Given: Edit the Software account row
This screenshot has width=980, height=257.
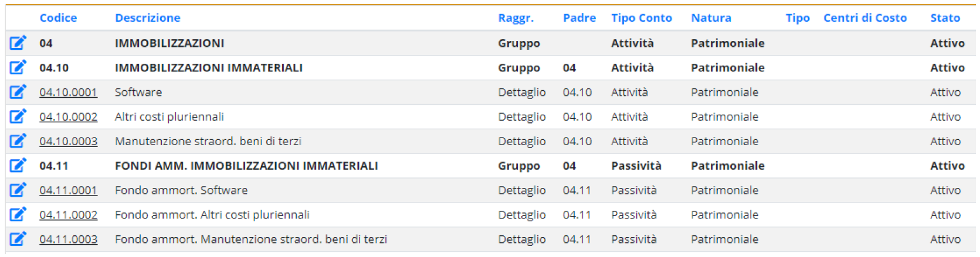Looking at the screenshot, I should (x=18, y=92).
